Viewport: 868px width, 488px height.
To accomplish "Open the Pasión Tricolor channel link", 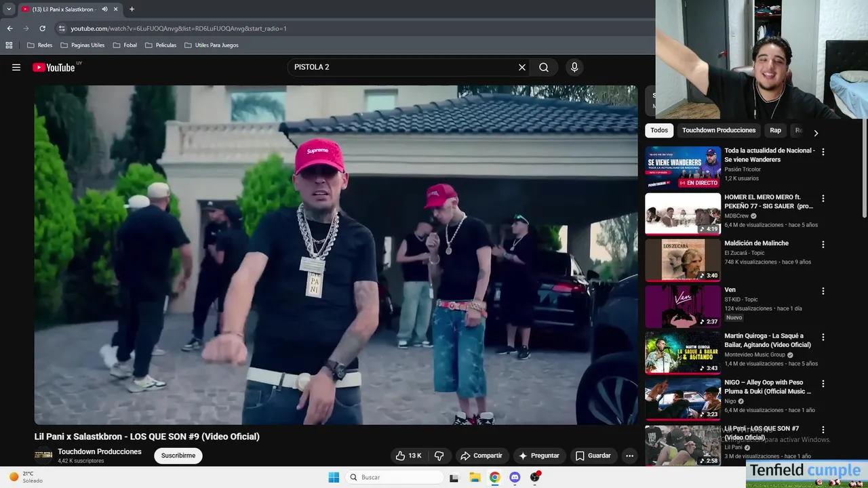I will pyautogui.click(x=743, y=169).
